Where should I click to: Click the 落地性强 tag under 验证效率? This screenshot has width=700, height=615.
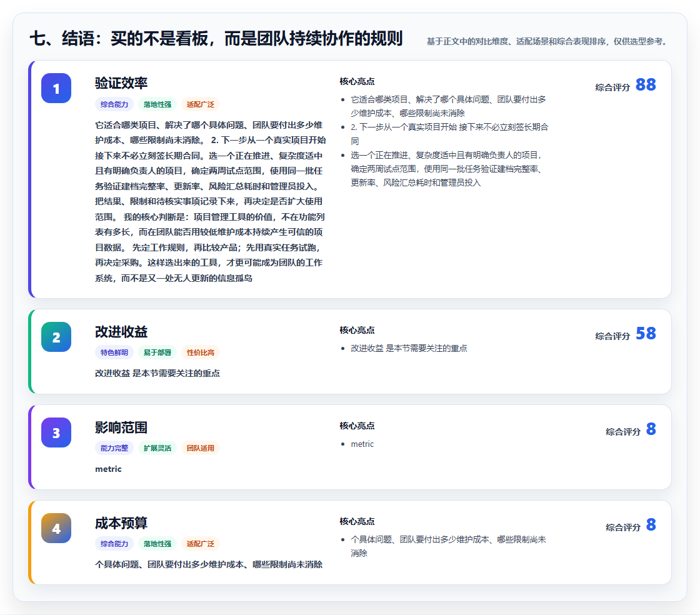tap(157, 104)
